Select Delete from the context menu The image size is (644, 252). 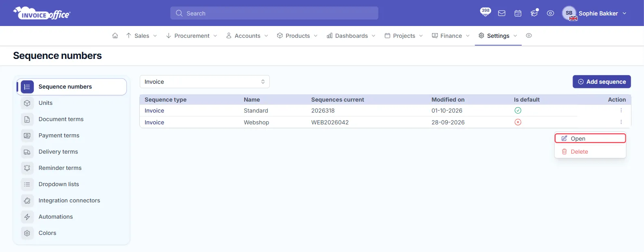coord(590,152)
